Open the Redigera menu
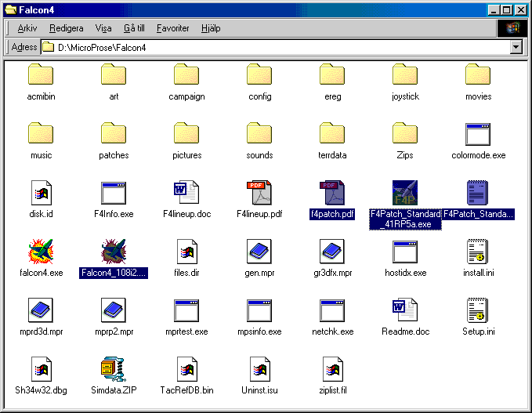 click(66, 28)
